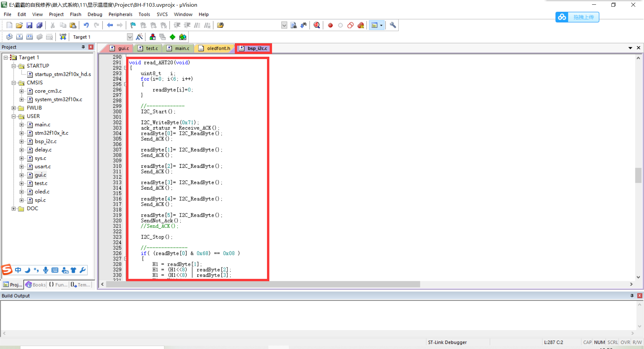Image resolution: width=644 pixels, height=349 pixels.
Task: Select delay.c in project tree
Action: click(x=43, y=150)
